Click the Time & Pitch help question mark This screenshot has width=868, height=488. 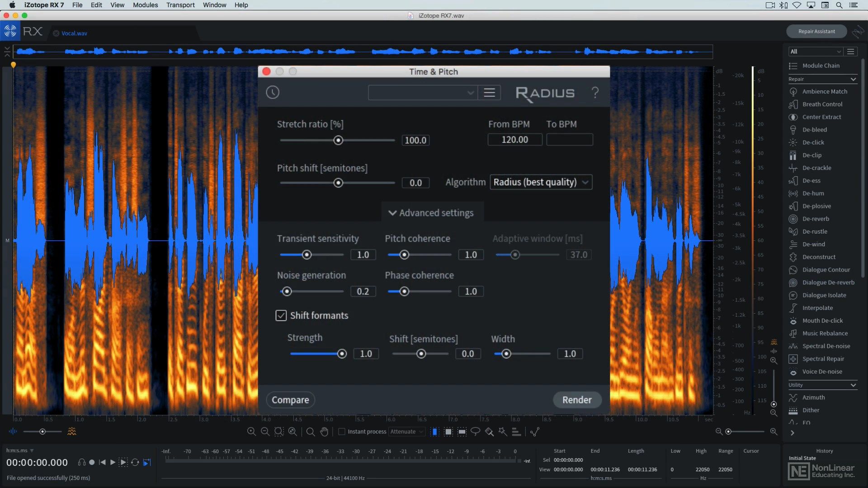[x=595, y=93]
